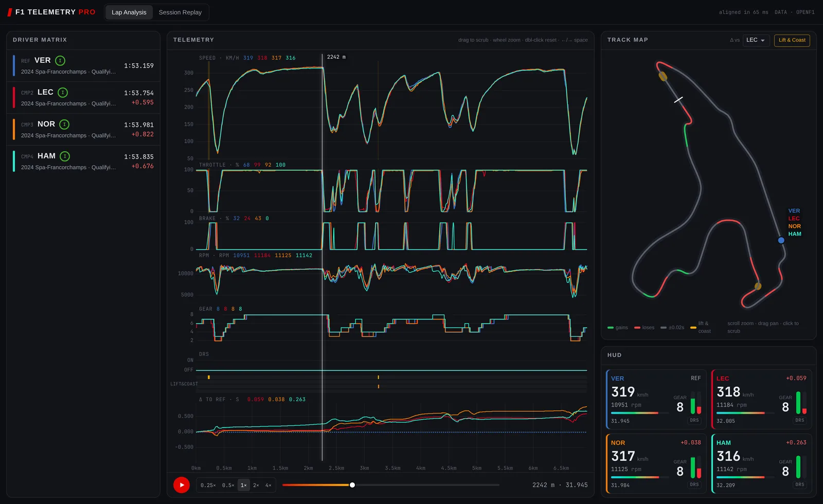Click the HUD card for VER
Viewport: 823px width, 504px height.
click(x=656, y=400)
